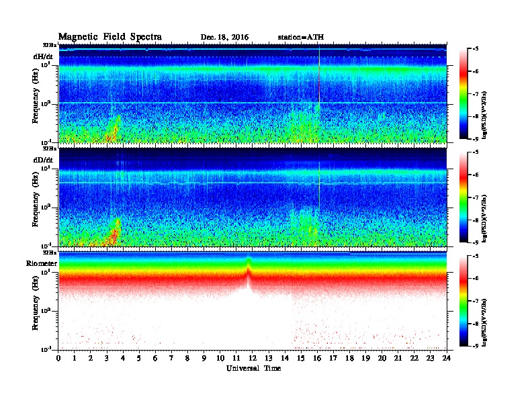Click the Riometer spectrogram panel
This screenshot has width=532, height=411.
(x=253, y=301)
